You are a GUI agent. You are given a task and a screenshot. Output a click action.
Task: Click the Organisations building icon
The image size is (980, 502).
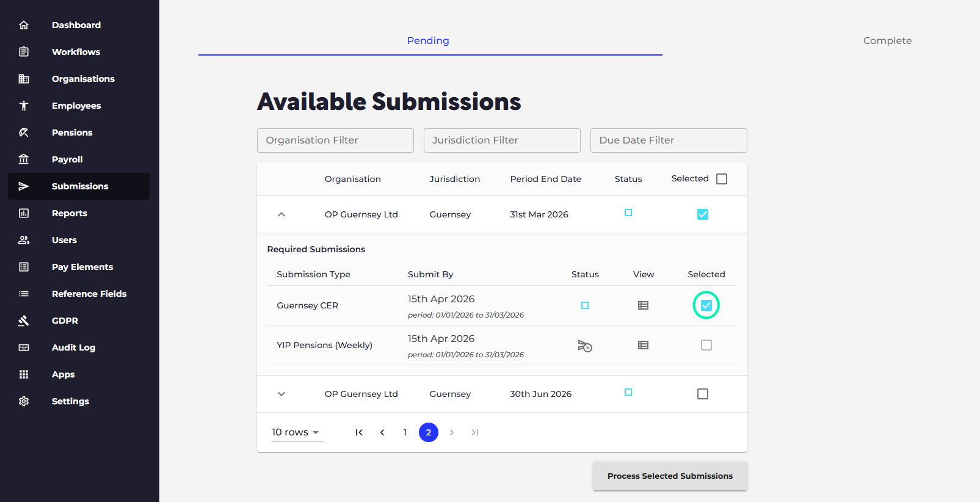[x=24, y=79]
